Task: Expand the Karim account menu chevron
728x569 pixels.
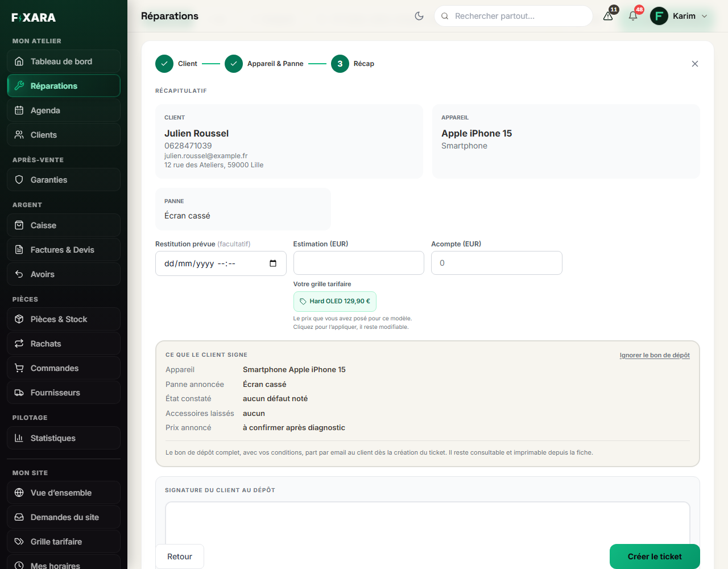Action: 705,16
